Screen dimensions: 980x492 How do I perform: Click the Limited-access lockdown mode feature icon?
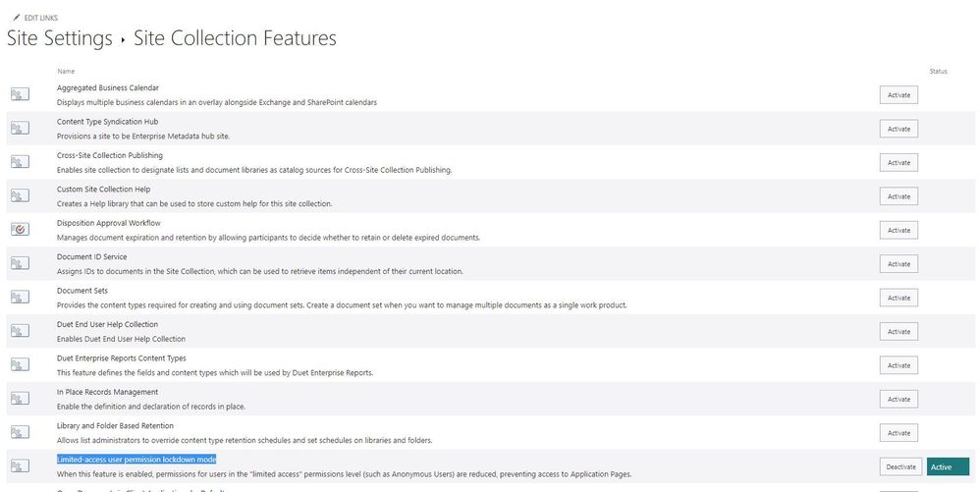[x=21, y=466]
